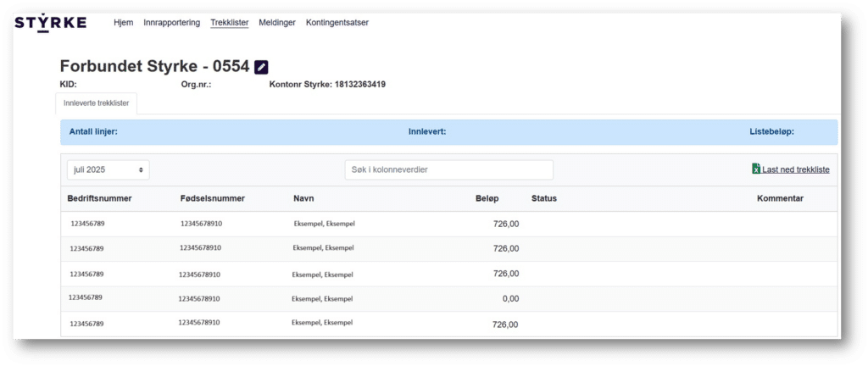Click the STYRKE logo
This screenshot has width=868, height=366.
[50, 23]
